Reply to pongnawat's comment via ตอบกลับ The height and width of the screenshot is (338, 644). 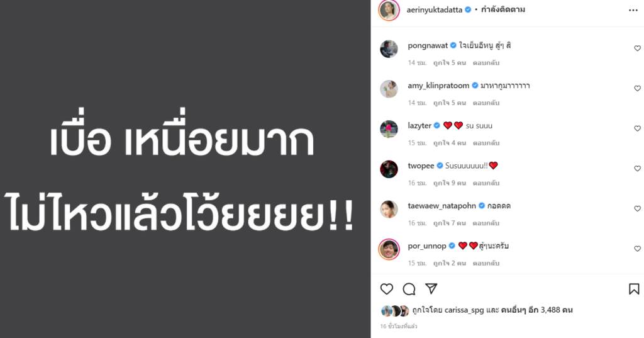[486, 63]
